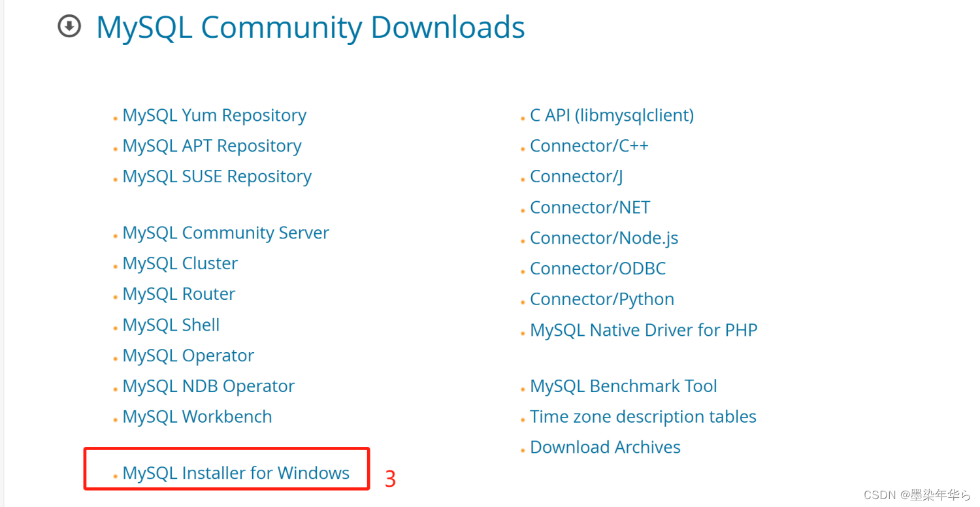980x507 pixels.
Task: Open the MySQL Cluster link
Action: click(180, 263)
